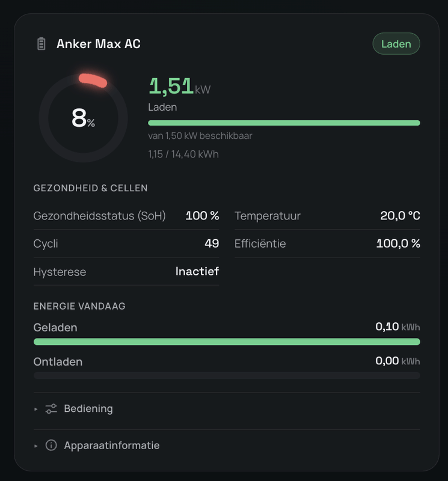The width and height of the screenshot is (448, 481).
Task: Click the info icon next to Apparaatinformatie
Action: tap(51, 445)
